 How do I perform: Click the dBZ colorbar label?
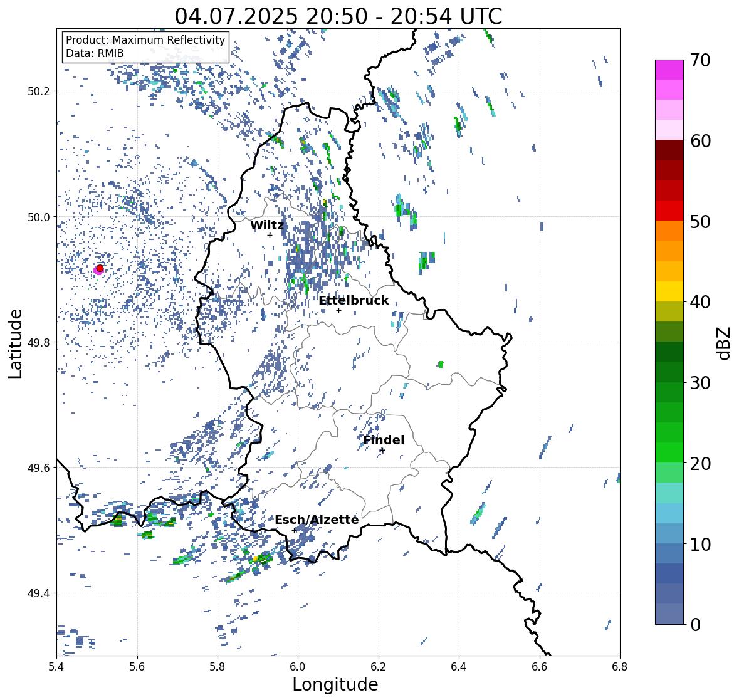coord(725,343)
